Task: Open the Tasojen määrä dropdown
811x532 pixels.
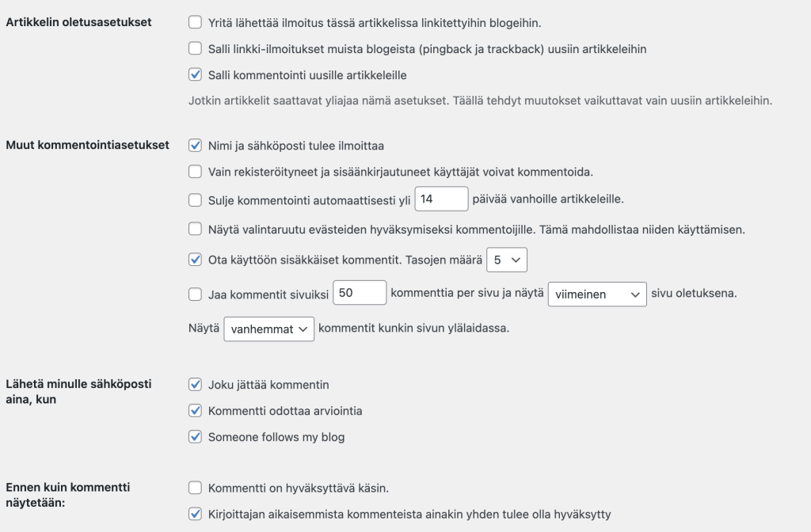Action: pyautogui.click(x=506, y=259)
